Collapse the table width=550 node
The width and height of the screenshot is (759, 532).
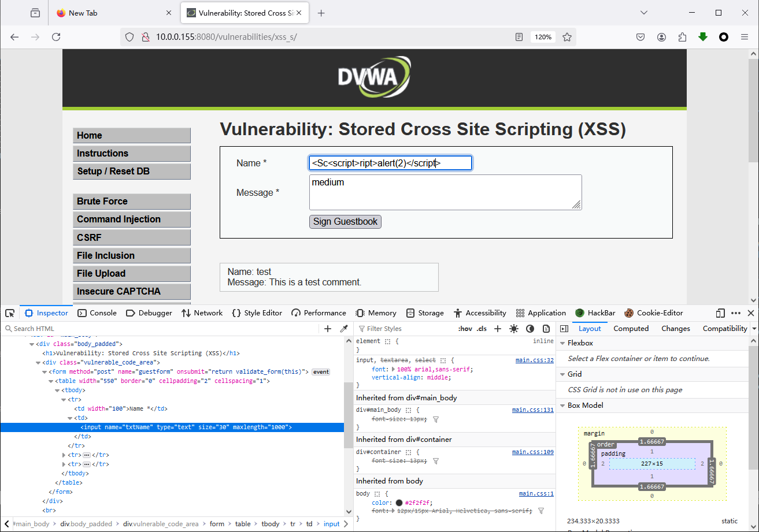pos(51,381)
